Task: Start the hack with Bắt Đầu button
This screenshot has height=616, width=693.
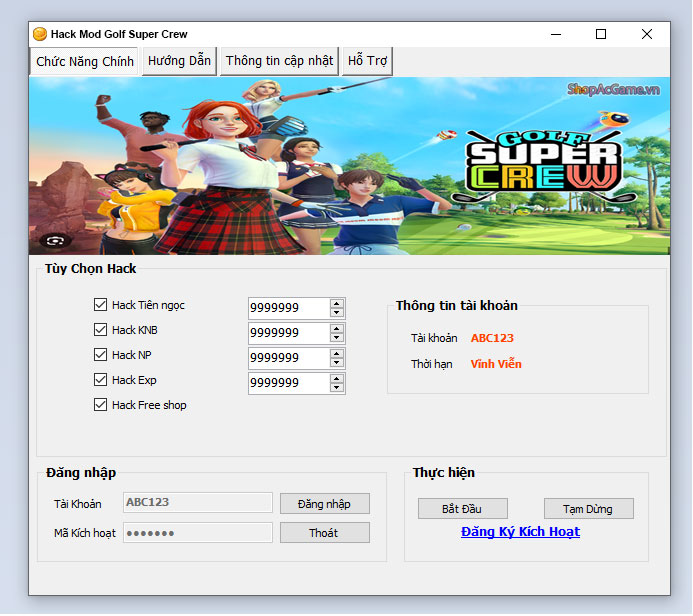Action: click(x=463, y=509)
